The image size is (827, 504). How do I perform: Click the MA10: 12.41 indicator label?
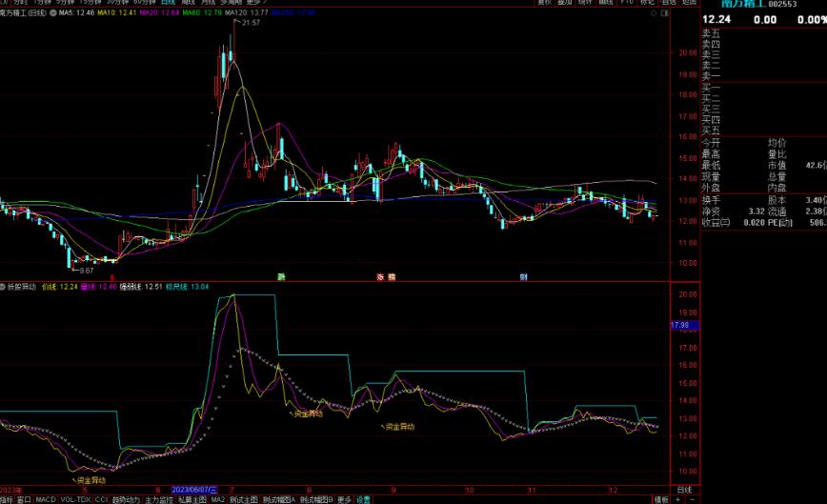coord(117,12)
